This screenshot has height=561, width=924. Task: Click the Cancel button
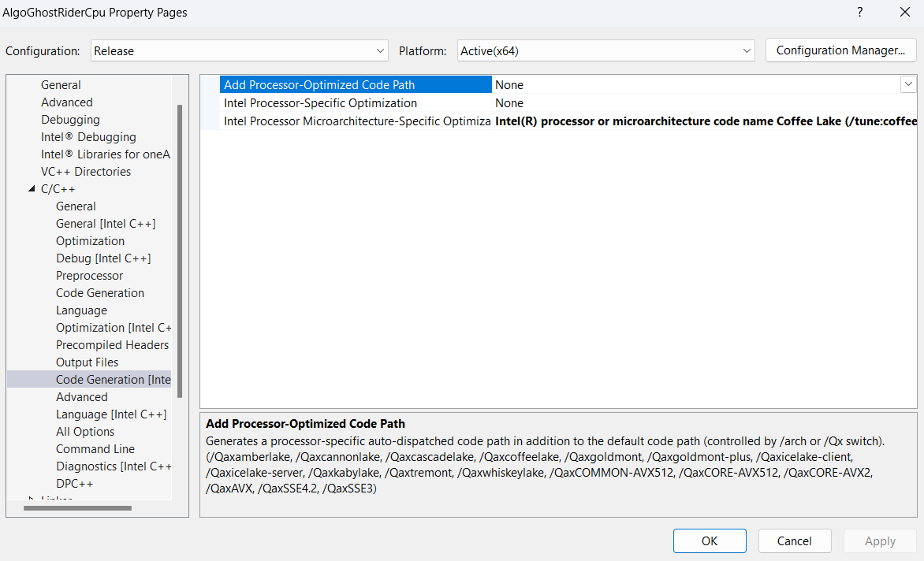point(794,541)
